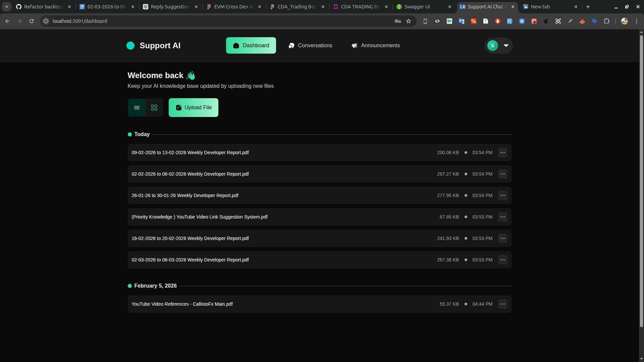Click the user avatar circle with letter S

click(x=492, y=45)
